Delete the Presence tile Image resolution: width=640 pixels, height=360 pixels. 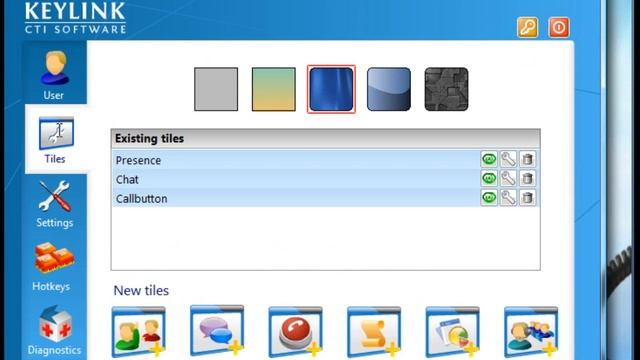click(527, 159)
